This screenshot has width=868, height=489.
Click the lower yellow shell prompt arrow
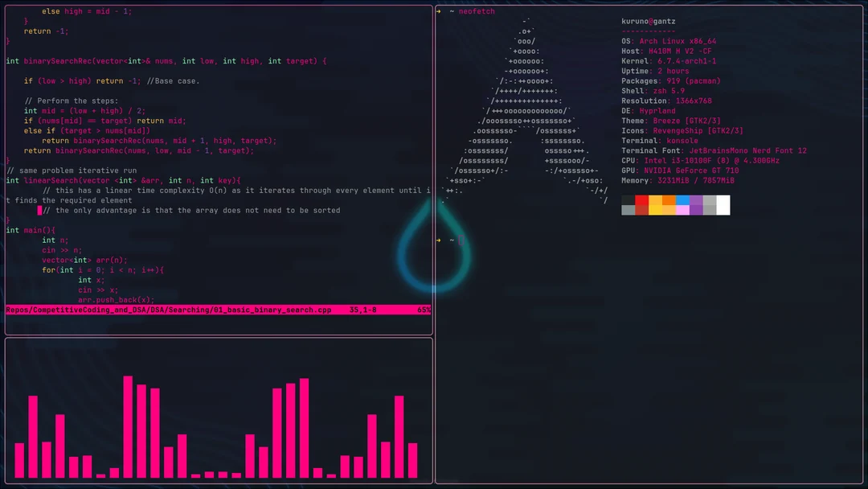tap(437, 240)
